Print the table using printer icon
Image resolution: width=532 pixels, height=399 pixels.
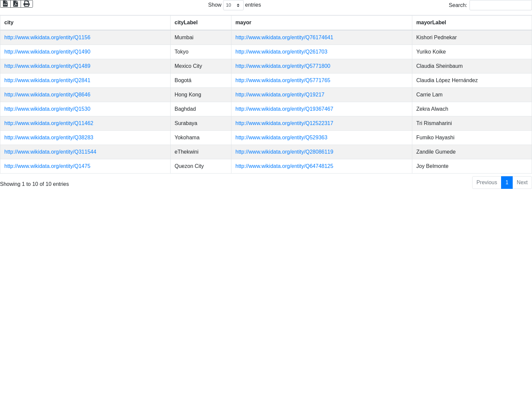(x=27, y=4)
